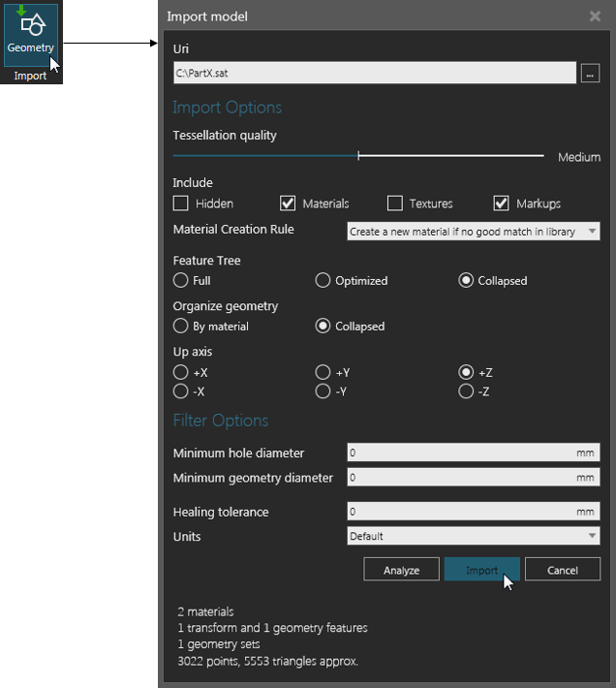Image resolution: width=616 pixels, height=688 pixels.
Task: Click the Analyze button
Action: (401, 570)
